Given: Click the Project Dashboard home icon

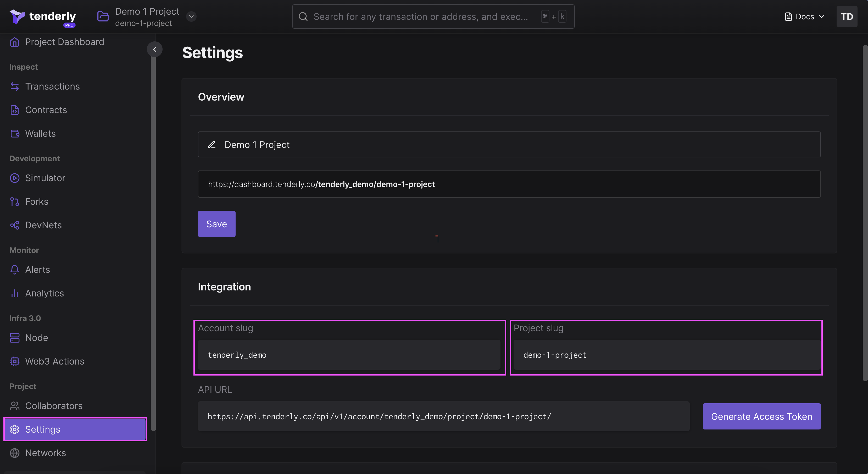Looking at the screenshot, I should 14,42.
